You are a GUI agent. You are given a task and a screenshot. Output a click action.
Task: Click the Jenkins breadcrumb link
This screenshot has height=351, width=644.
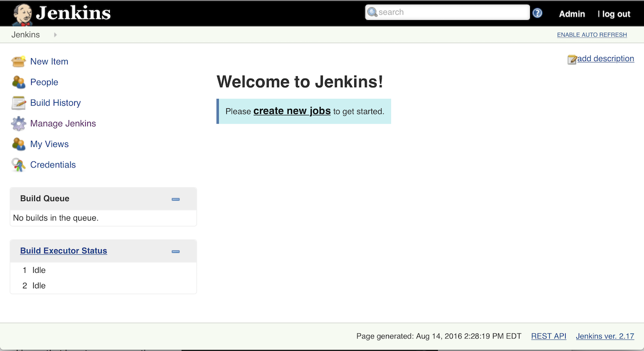26,35
